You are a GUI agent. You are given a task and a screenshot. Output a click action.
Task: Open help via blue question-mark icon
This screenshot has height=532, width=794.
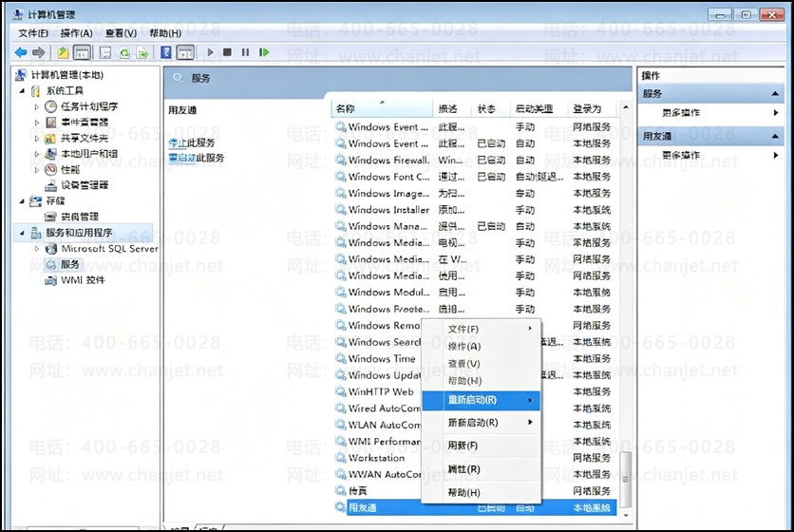(165, 52)
